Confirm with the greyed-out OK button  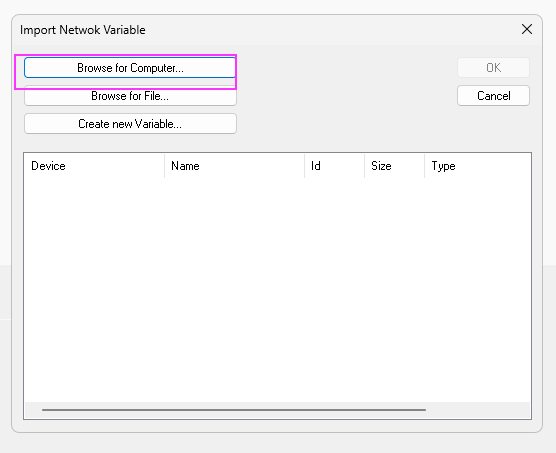click(x=493, y=67)
